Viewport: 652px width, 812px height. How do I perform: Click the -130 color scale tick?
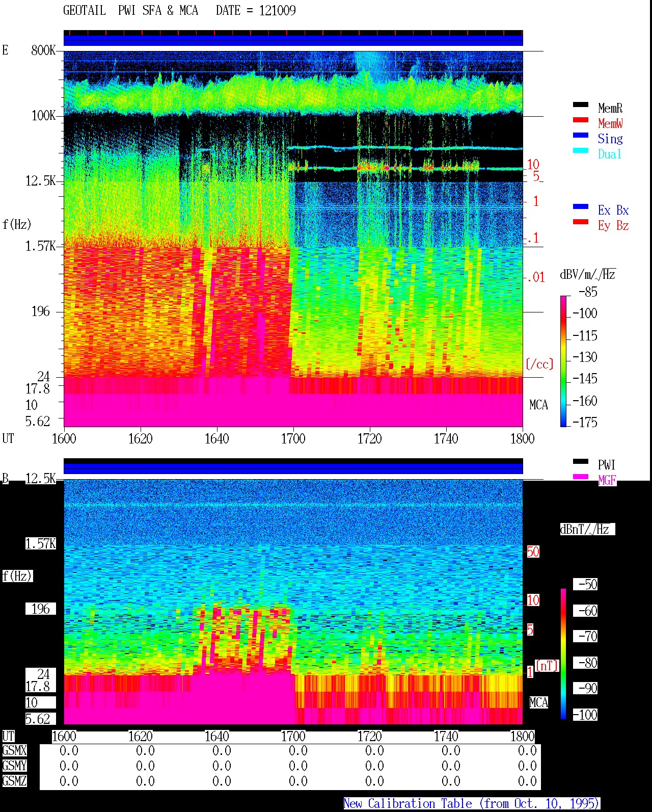584,357
